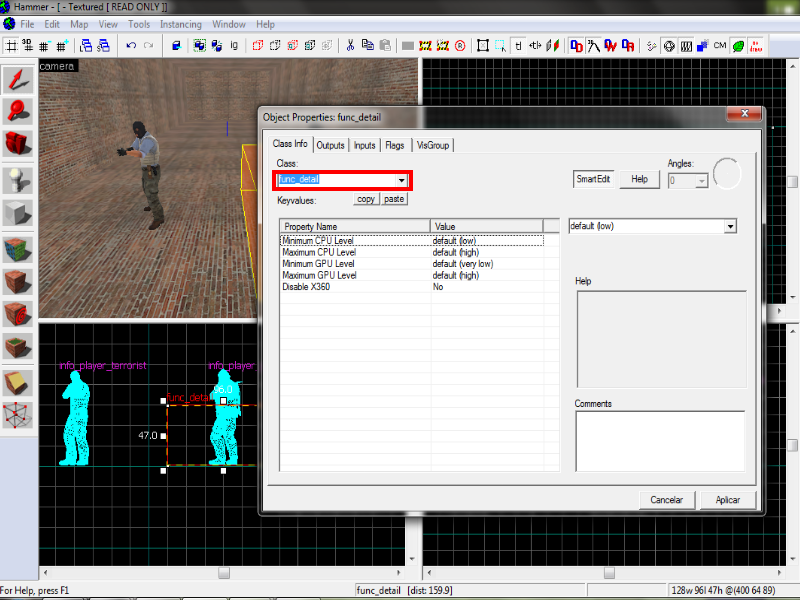Open the File menu
This screenshot has height=600, width=800.
(27, 24)
